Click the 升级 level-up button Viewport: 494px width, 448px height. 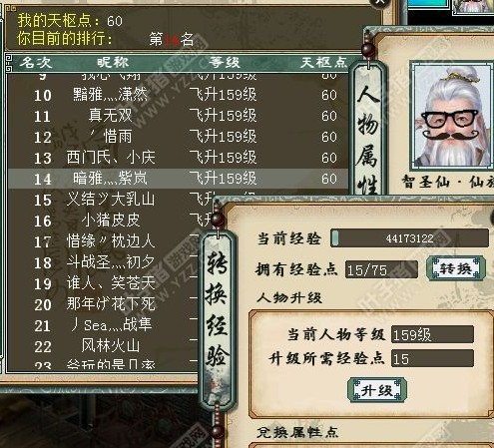tap(377, 390)
